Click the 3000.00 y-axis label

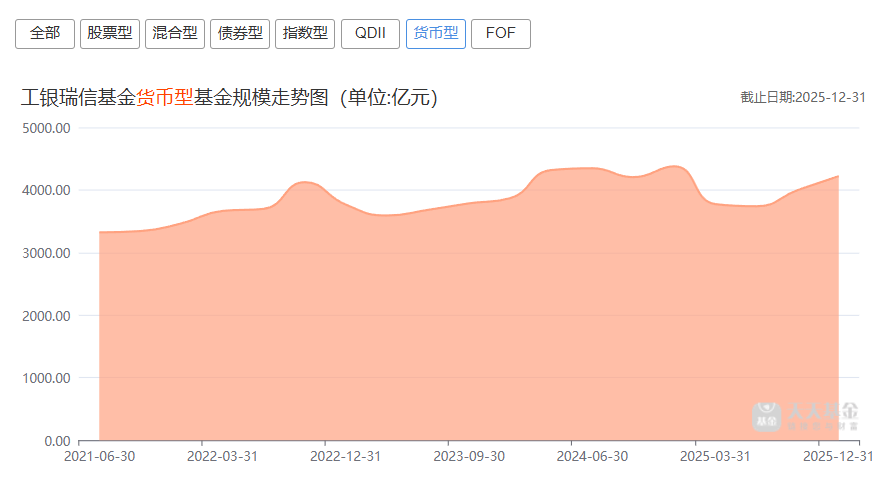[46, 253]
